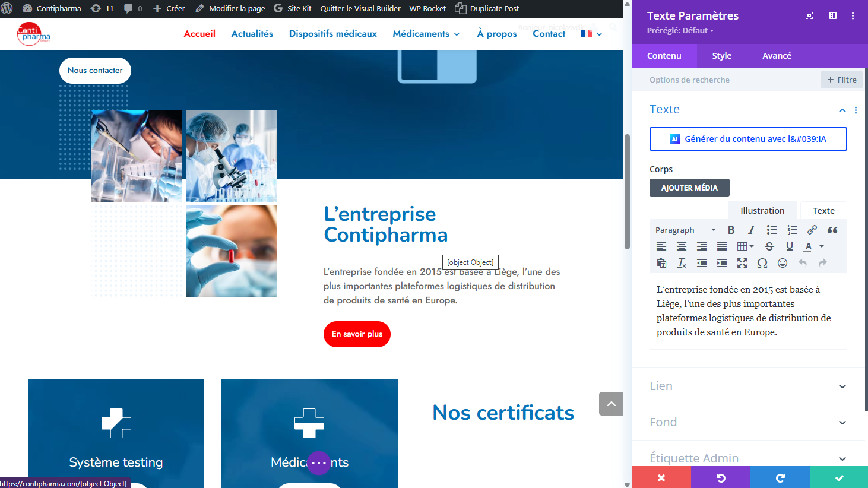Collapse the Texte section

(x=842, y=110)
